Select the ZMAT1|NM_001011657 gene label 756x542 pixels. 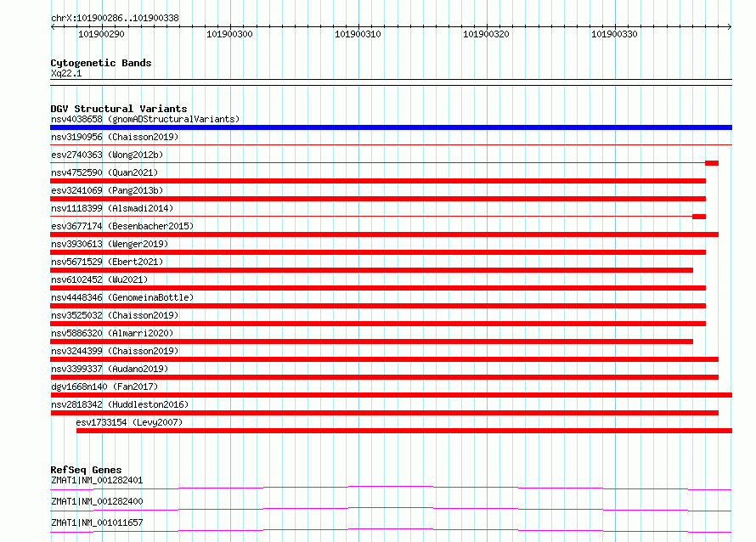click(x=97, y=522)
